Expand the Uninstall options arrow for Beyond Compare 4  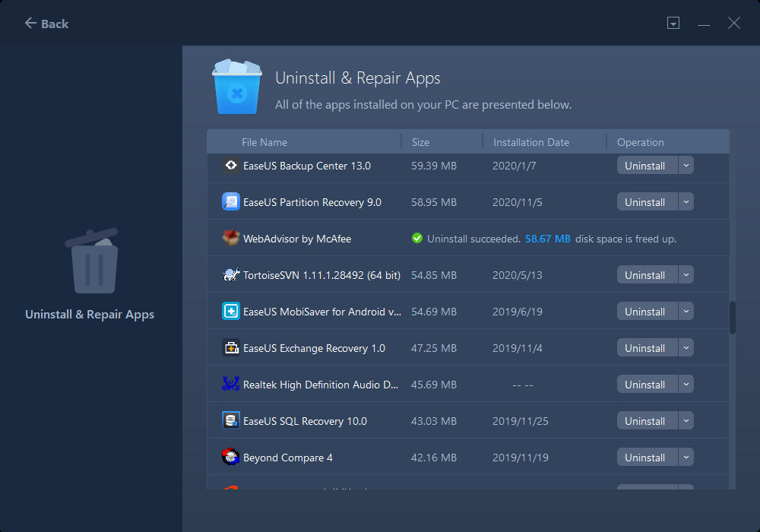pyautogui.click(x=686, y=458)
